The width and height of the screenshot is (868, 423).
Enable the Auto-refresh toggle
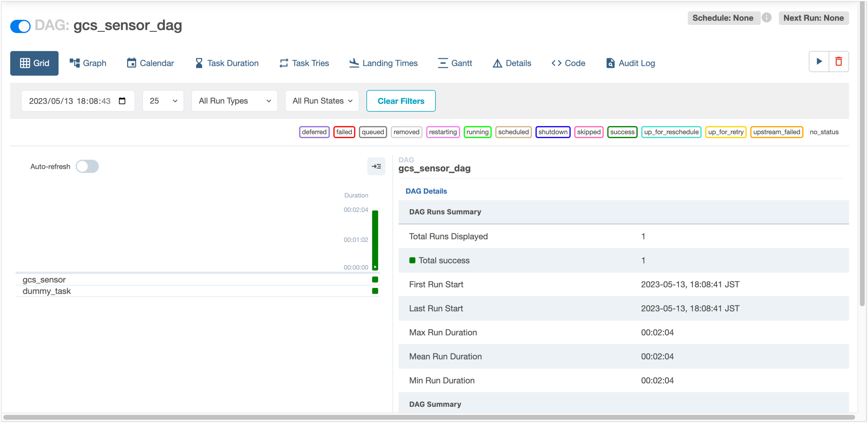coord(87,166)
